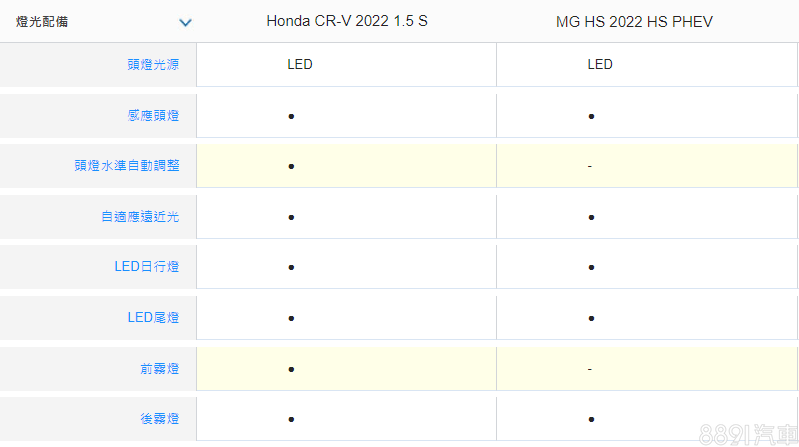Open the 自適應遠近光 spec link
Image resolution: width=799 pixels, height=447 pixels.
click(x=140, y=216)
